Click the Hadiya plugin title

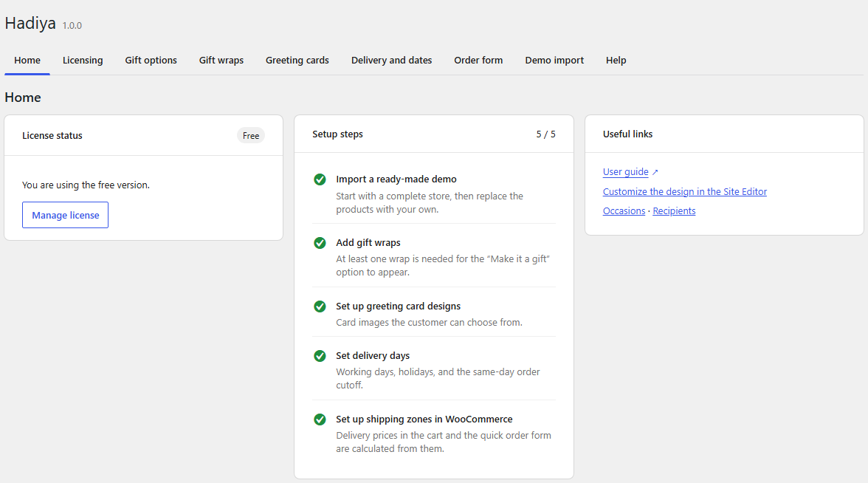[x=30, y=24]
